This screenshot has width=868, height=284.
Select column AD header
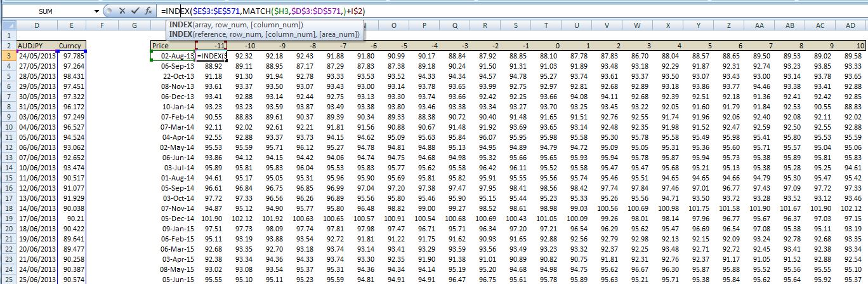(852, 25)
